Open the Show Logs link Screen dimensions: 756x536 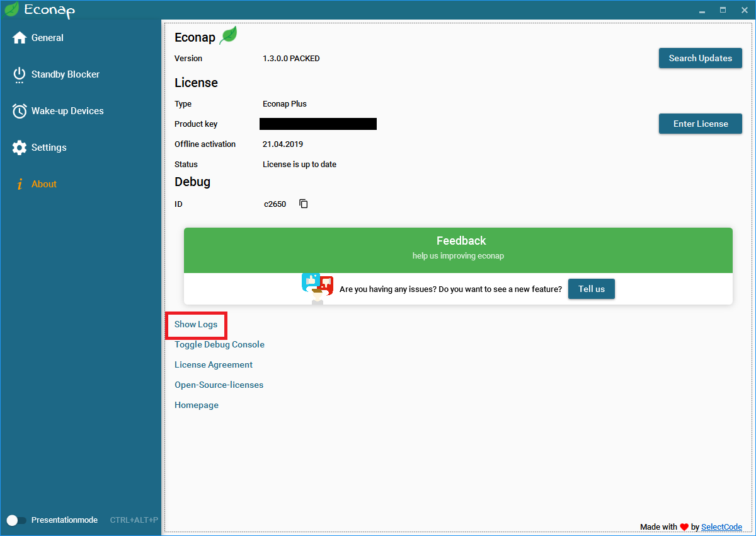(196, 324)
